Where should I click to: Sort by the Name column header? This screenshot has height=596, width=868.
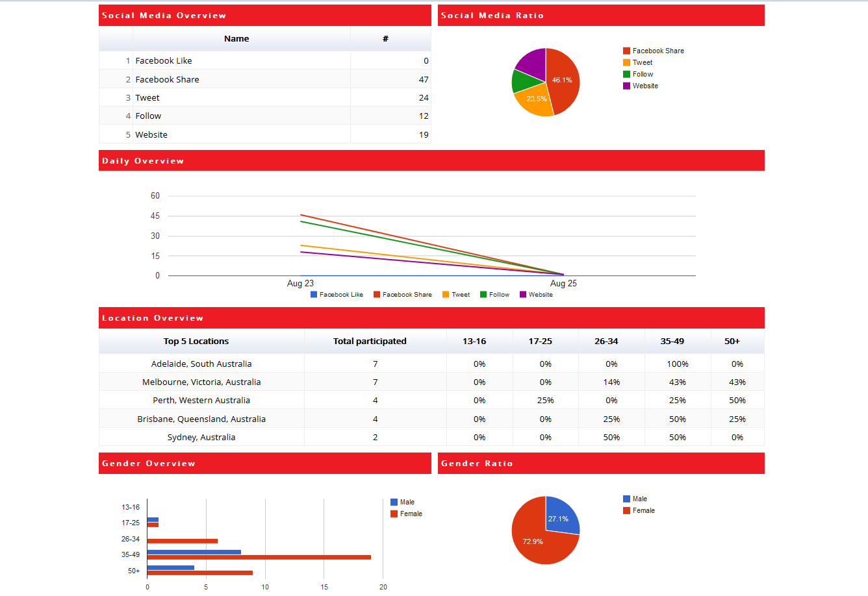236,39
